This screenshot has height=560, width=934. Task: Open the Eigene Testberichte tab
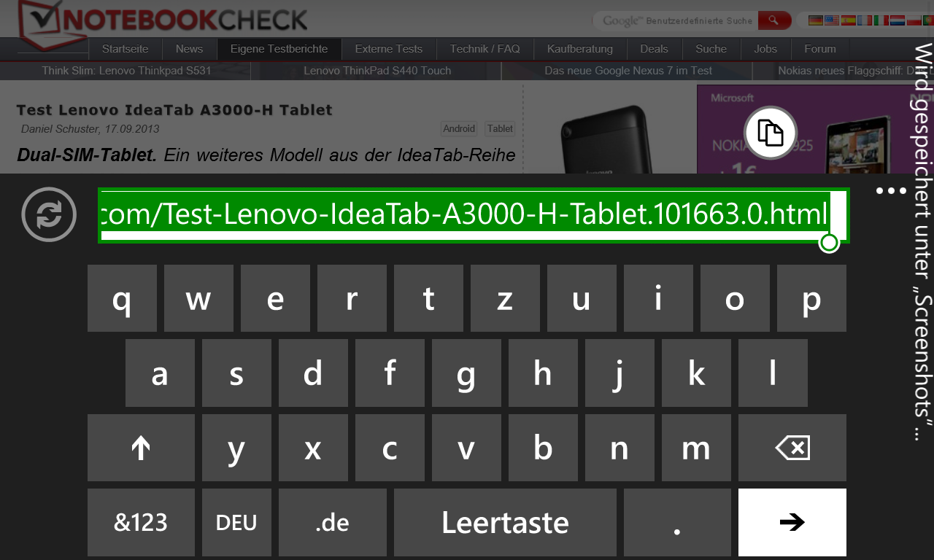pos(279,49)
